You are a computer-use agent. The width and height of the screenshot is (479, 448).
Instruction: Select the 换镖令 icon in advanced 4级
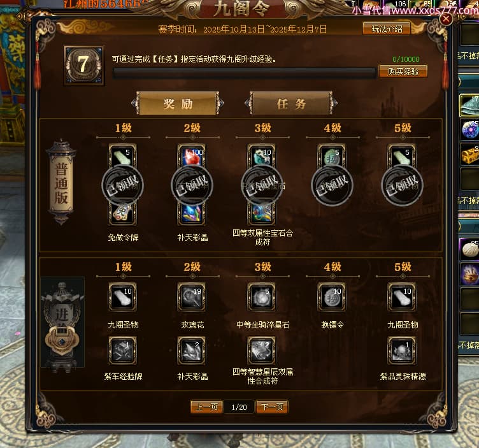(x=332, y=297)
